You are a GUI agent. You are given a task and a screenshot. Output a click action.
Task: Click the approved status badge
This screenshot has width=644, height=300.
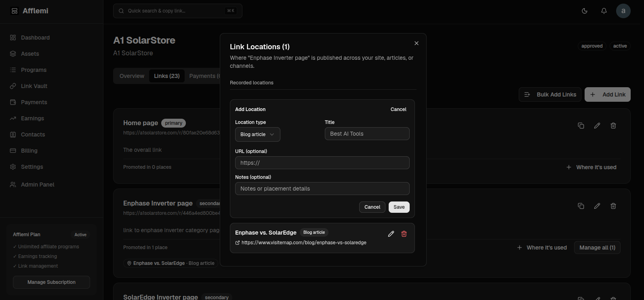click(592, 46)
